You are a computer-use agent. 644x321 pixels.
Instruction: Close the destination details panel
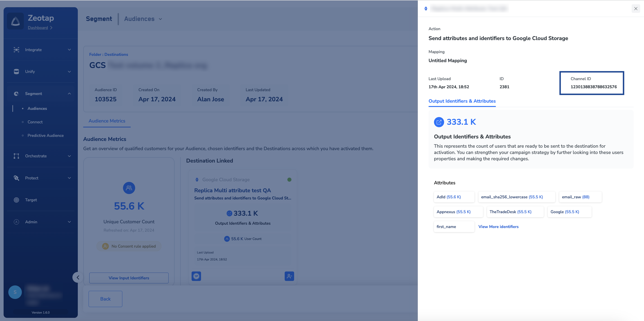635,9
